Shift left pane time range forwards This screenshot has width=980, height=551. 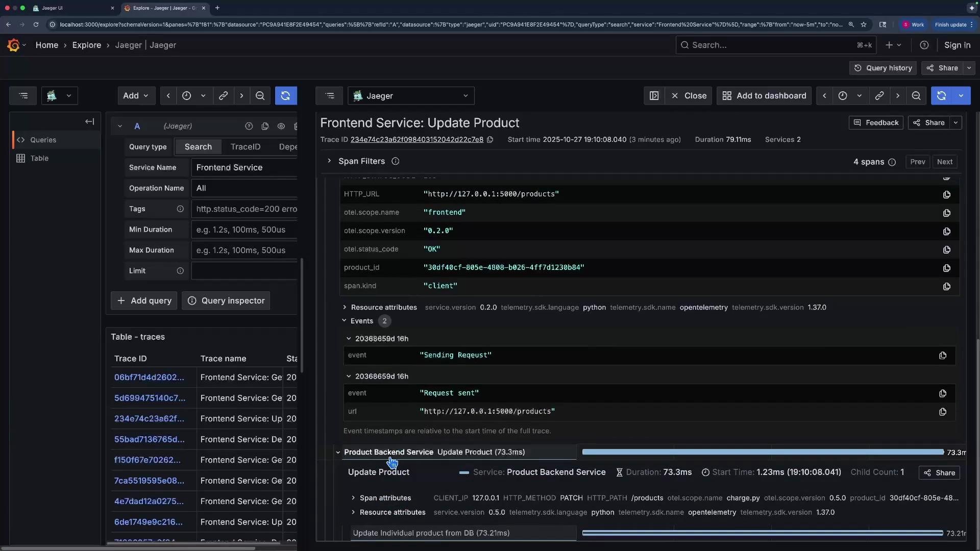[x=241, y=96]
